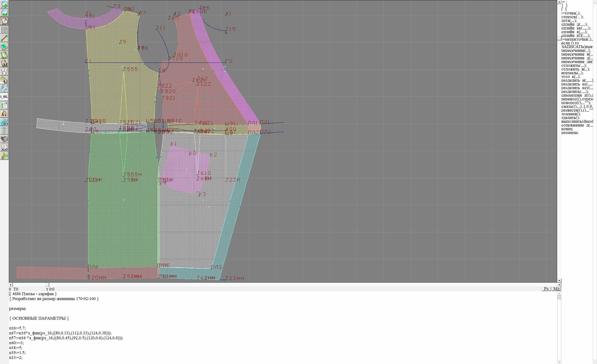This screenshot has width=597, height=364.
Task: Click the Мд button
Action: (556, 289)
